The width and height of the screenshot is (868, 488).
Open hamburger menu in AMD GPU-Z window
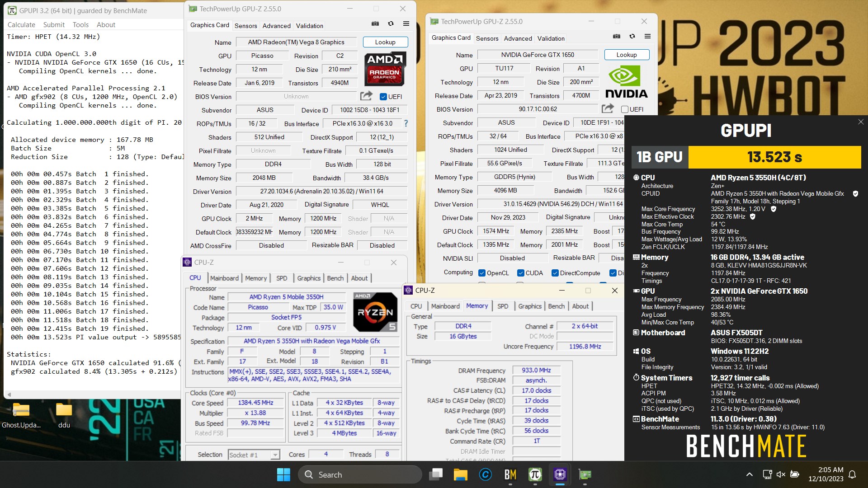click(x=406, y=24)
